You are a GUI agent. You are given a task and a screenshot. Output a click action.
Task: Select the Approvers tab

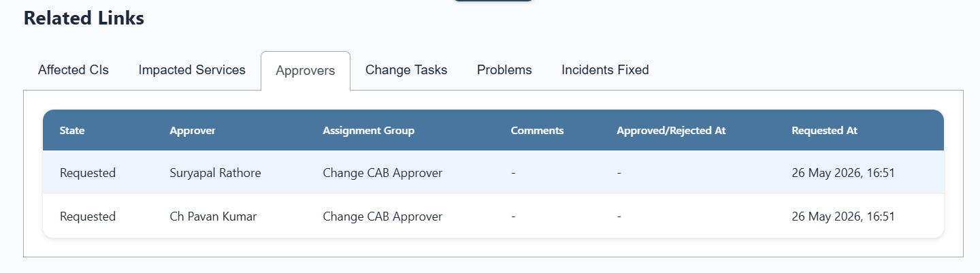[306, 71]
